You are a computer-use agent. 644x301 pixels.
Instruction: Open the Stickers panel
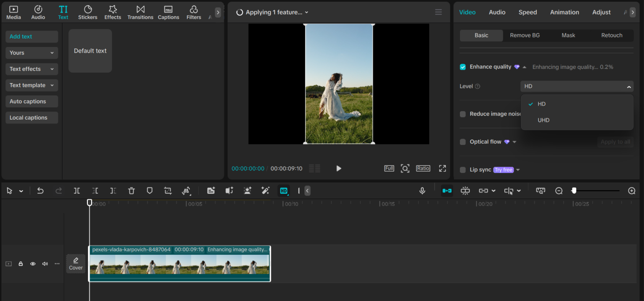[x=88, y=12]
